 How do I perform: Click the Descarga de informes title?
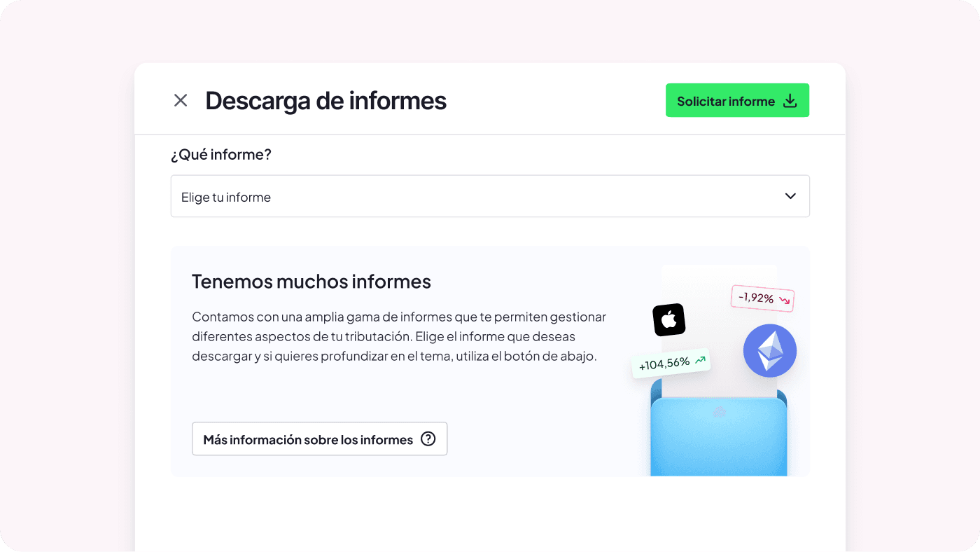coord(325,100)
